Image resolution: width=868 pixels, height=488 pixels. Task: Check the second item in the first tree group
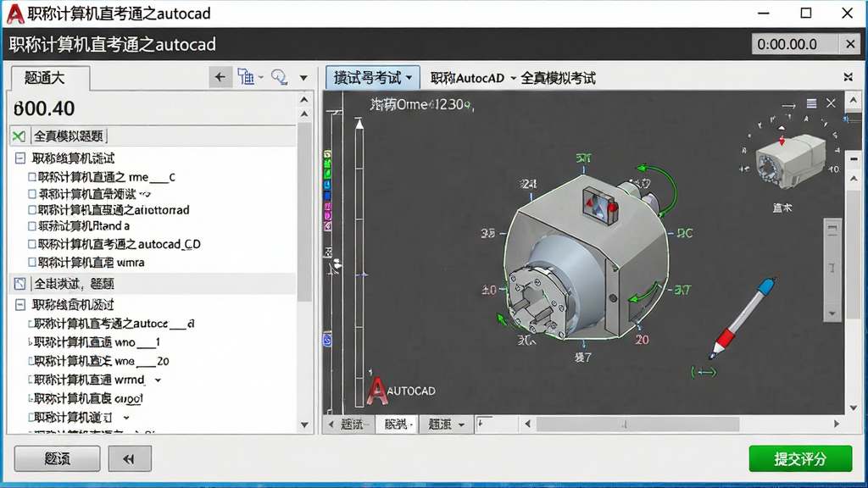point(32,194)
